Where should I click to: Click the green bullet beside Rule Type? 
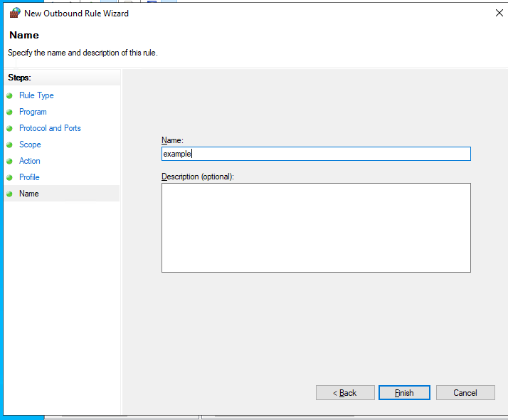[x=9, y=95]
